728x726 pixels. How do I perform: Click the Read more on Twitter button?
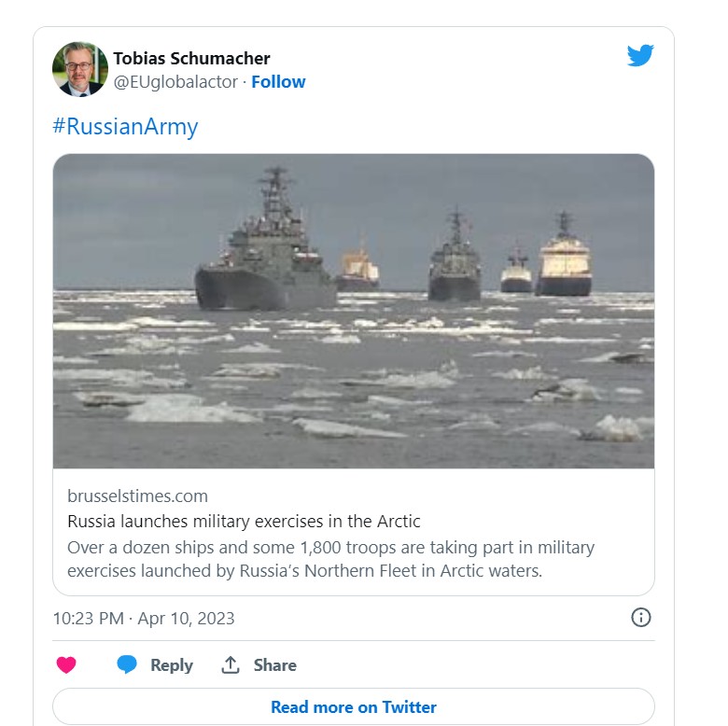[x=354, y=706]
